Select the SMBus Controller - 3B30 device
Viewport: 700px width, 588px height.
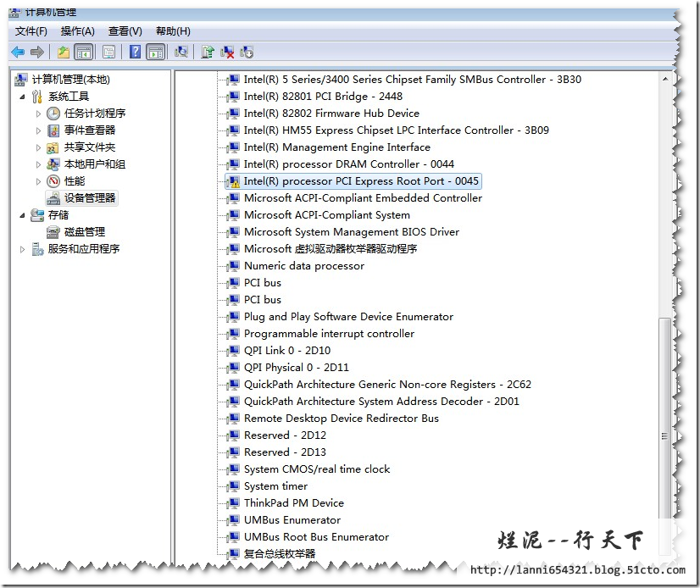(x=413, y=80)
